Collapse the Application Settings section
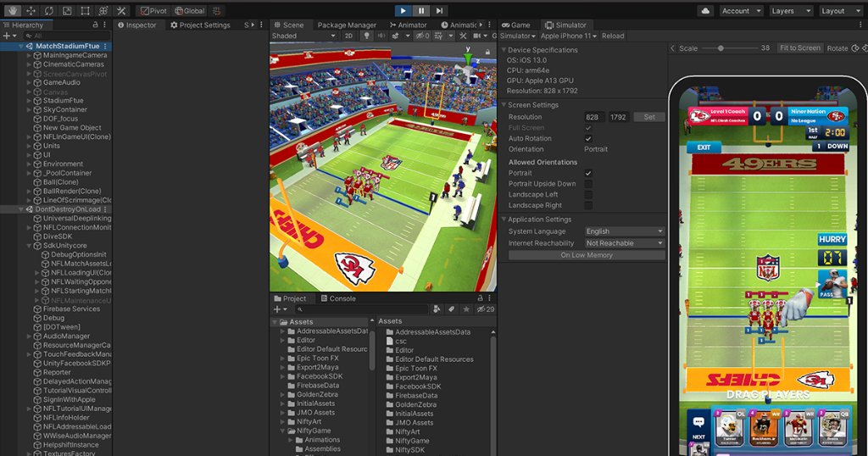The width and height of the screenshot is (868, 456). [x=504, y=220]
